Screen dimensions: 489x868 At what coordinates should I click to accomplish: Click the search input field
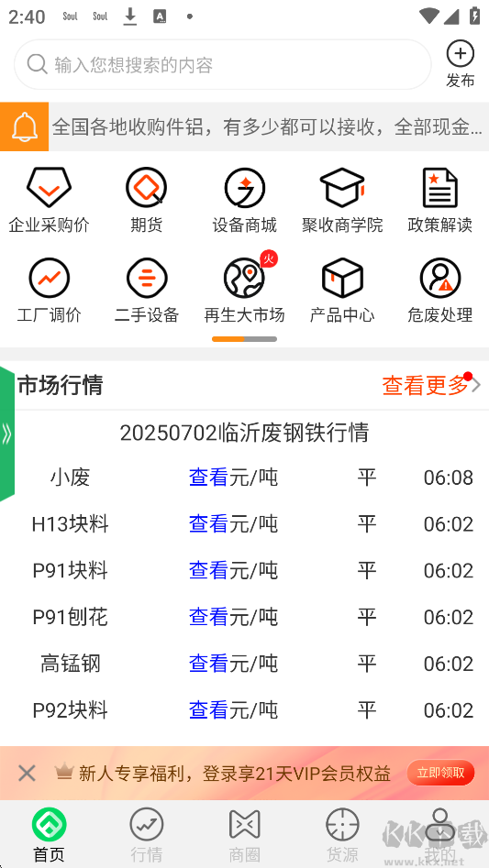[223, 65]
